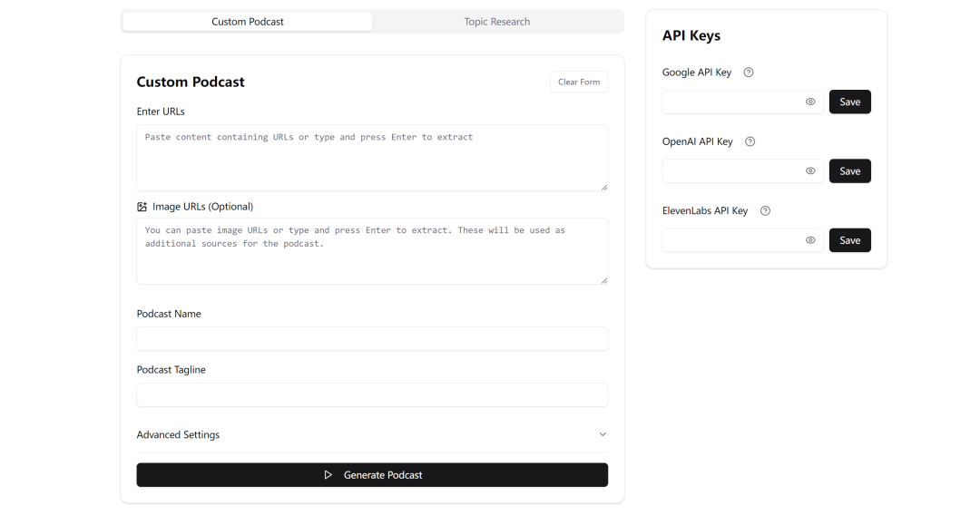Save the ElevenLabs API key

[850, 240]
